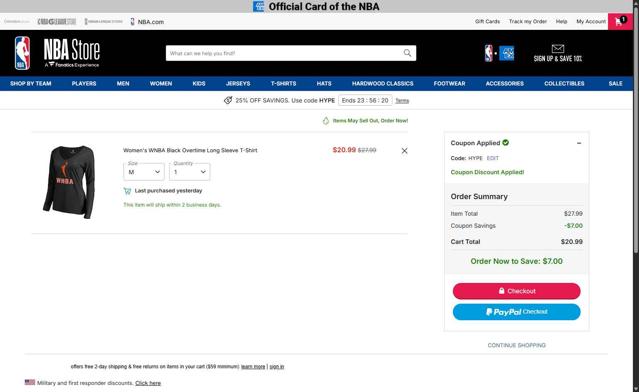639x392 pixels.
Task: Open the Hardwood Classics menu
Action: click(383, 84)
